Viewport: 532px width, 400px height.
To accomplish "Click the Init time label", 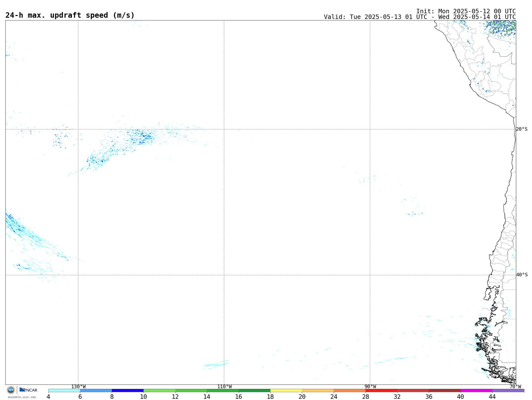I will [x=466, y=11].
